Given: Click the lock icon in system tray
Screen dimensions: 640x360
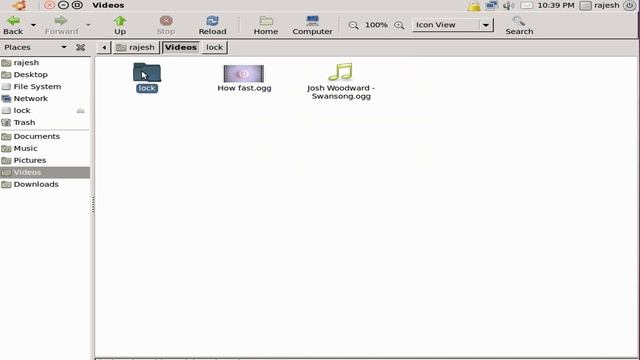Looking at the screenshot, I should click(x=474, y=6).
